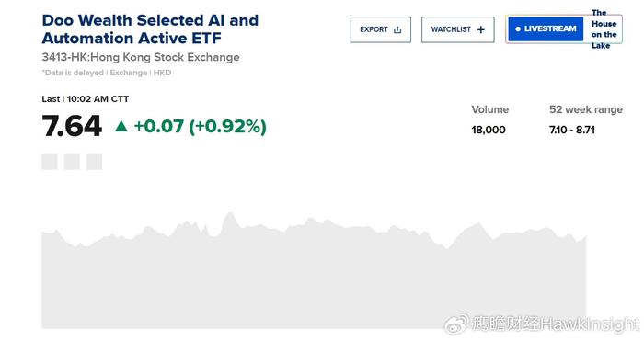Open the LIVESTREAM button

(546, 28)
